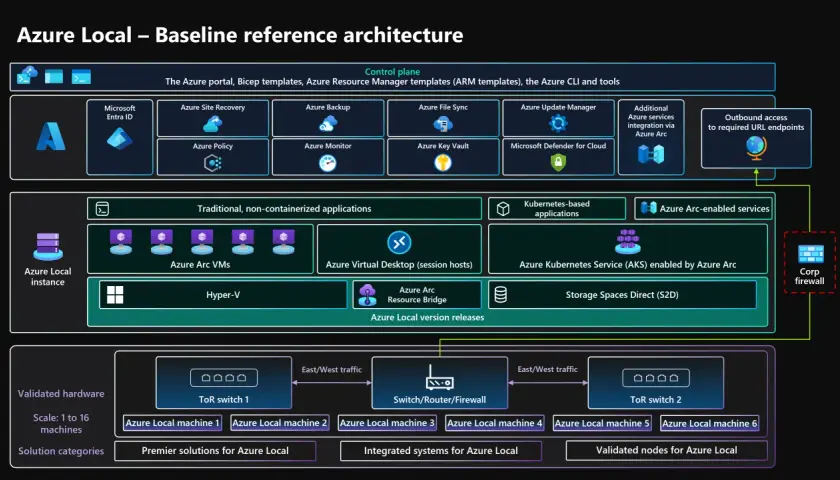This screenshot has width=840, height=480.
Task: Click the Validated hardware label
Action: [61, 394]
